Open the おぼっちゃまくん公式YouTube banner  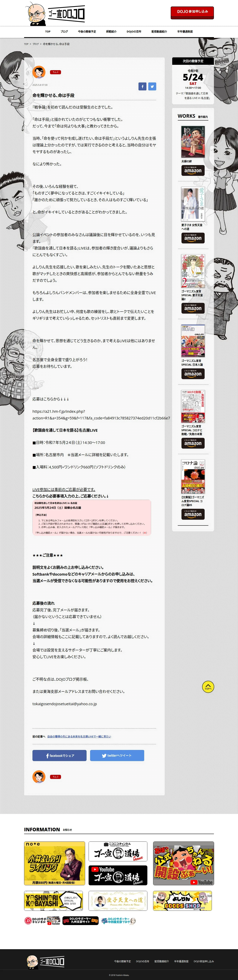183,863
